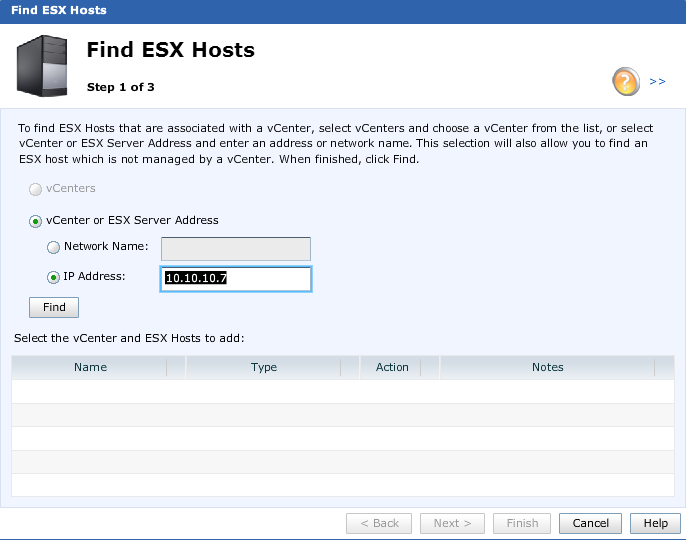This screenshot has width=686, height=540.
Task: Click the Network Name text field
Action: click(236, 248)
